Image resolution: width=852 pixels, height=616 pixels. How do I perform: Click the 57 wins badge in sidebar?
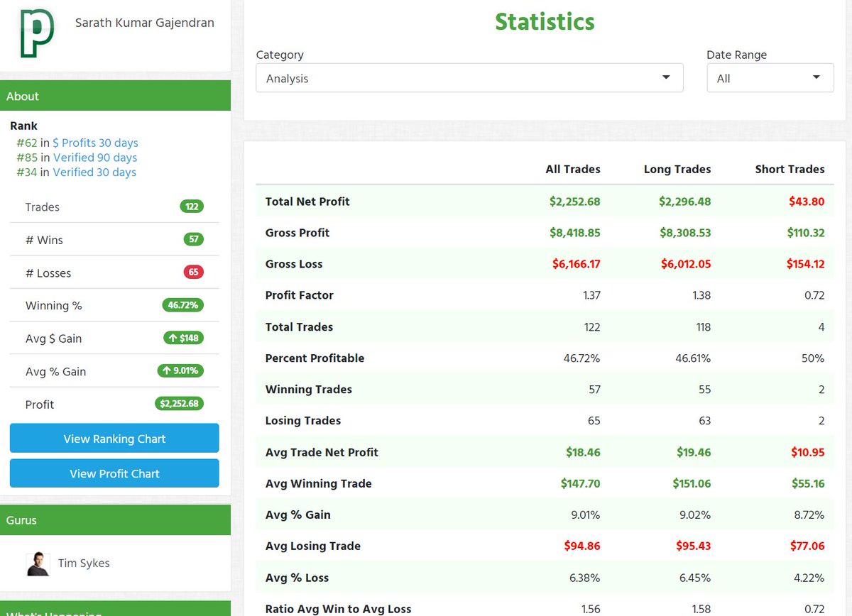click(194, 240)
